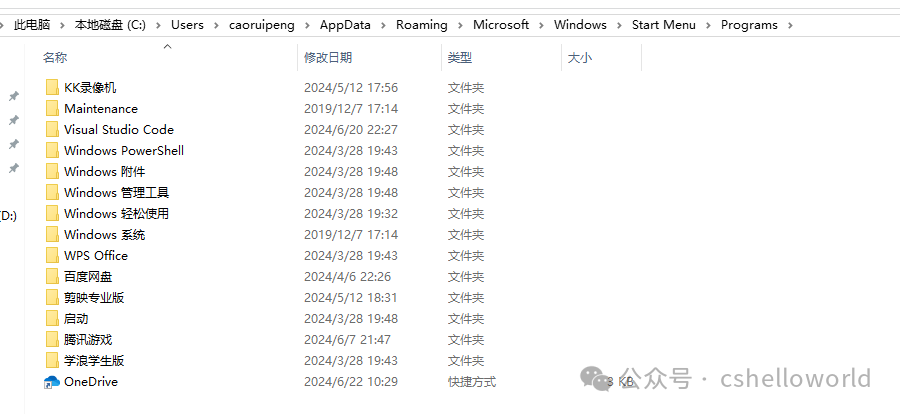Jump to 本地磁盘 (C:) in breadcrumb

[x=111, y=25]
